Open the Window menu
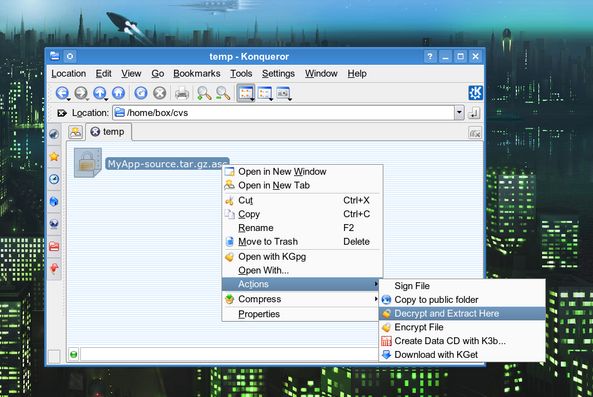The height and width of the screenshot is (397, 593). 321,73
